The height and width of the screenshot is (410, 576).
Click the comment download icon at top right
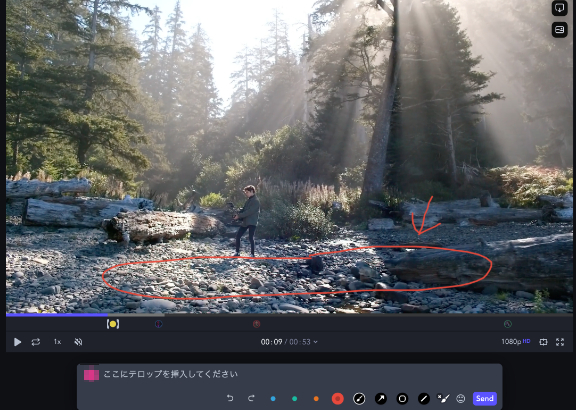pyautogui.click(x=559, y=8)
